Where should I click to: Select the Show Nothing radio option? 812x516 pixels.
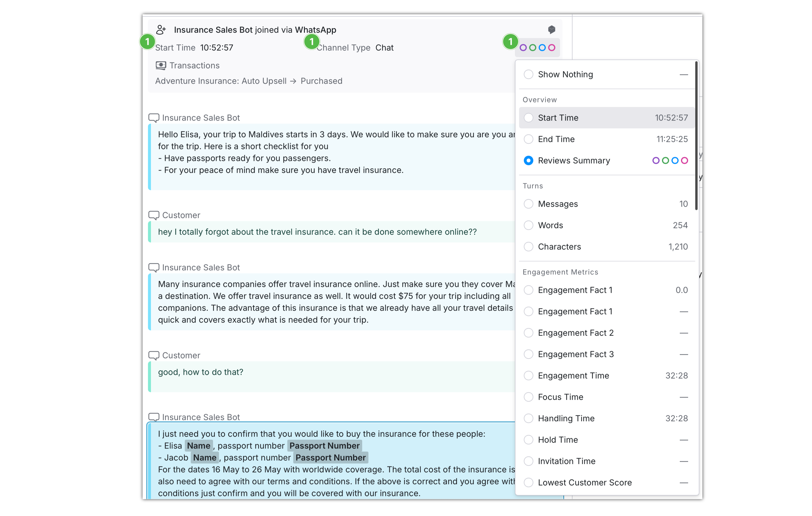(528, 74)
